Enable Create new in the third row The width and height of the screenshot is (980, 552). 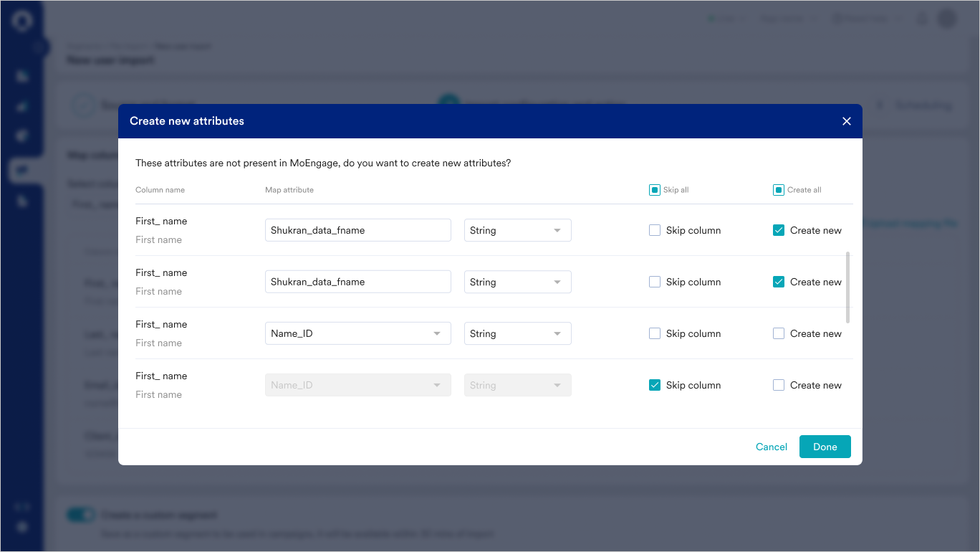tap(779, 333)
